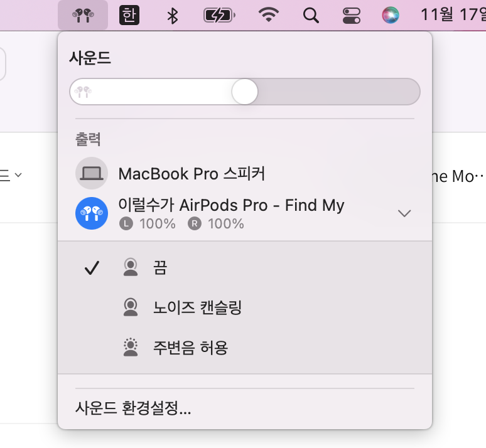Open the AirPods sound menu bar icon
This screenshot has height=448, width=486.
point(83,15)
